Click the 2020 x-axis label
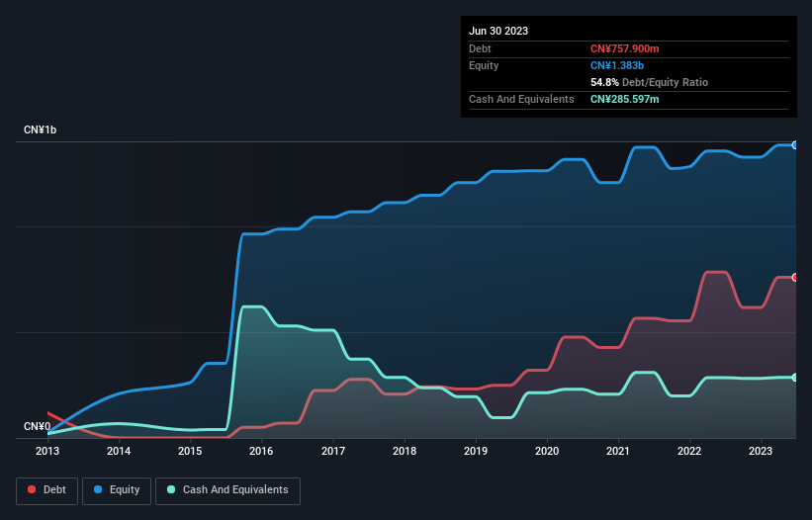 [547, 451]
